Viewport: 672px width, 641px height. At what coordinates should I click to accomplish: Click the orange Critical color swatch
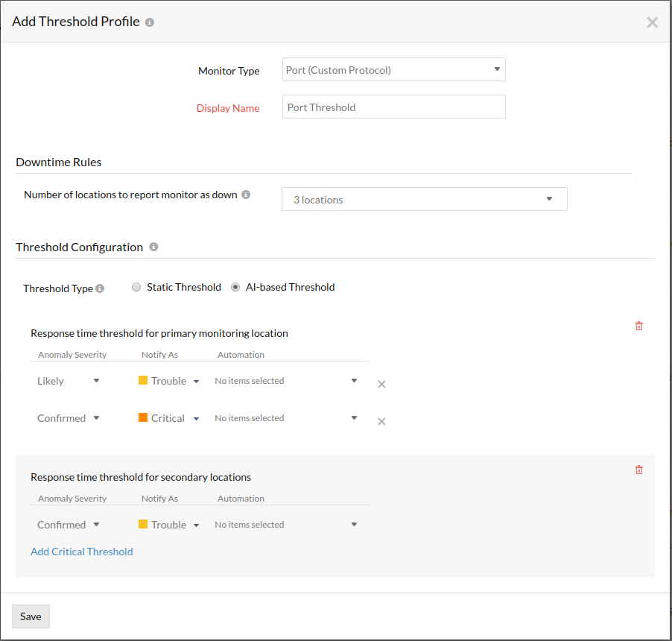tap(143, 417)
